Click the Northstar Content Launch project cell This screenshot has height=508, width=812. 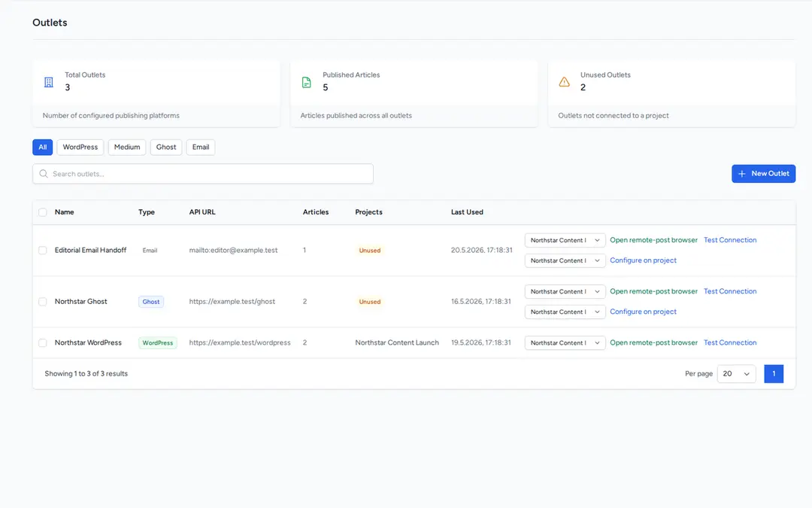coord(397,342)
